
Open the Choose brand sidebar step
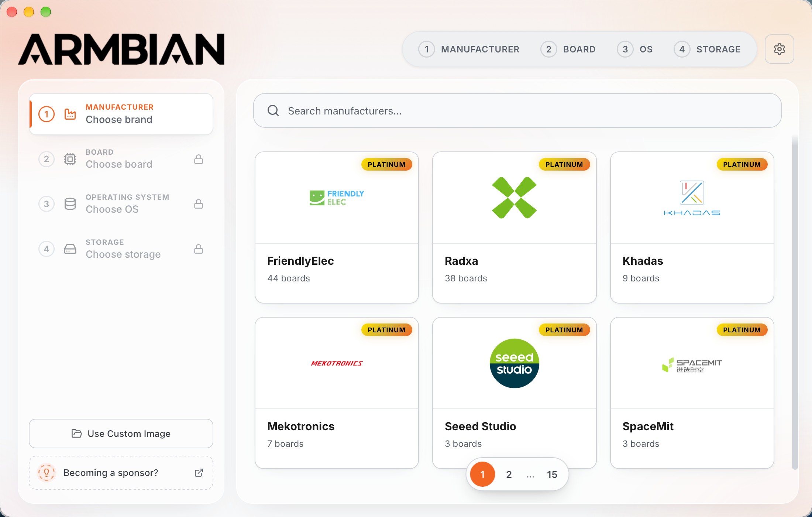121,114
